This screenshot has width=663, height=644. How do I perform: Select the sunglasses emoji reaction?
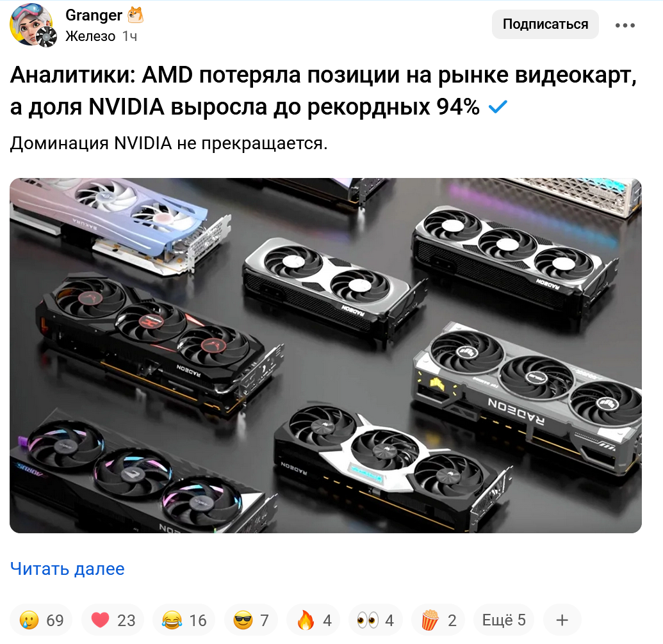251,620
